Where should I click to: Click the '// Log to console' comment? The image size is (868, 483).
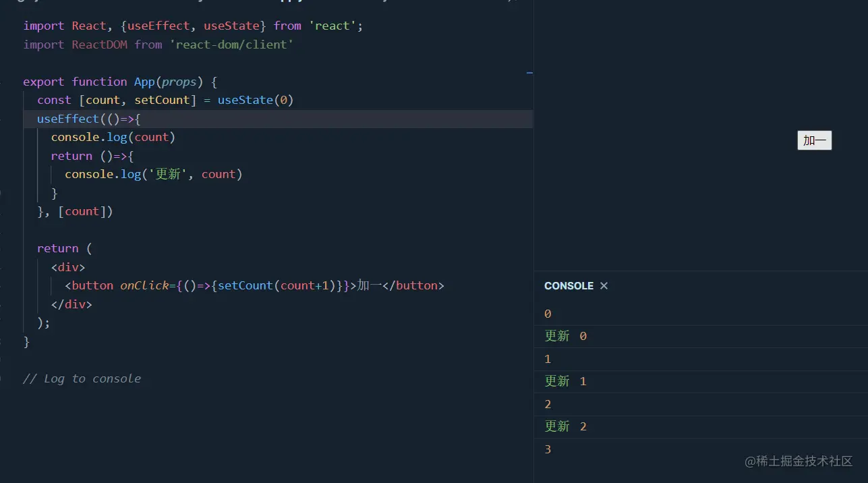point(82,378)
